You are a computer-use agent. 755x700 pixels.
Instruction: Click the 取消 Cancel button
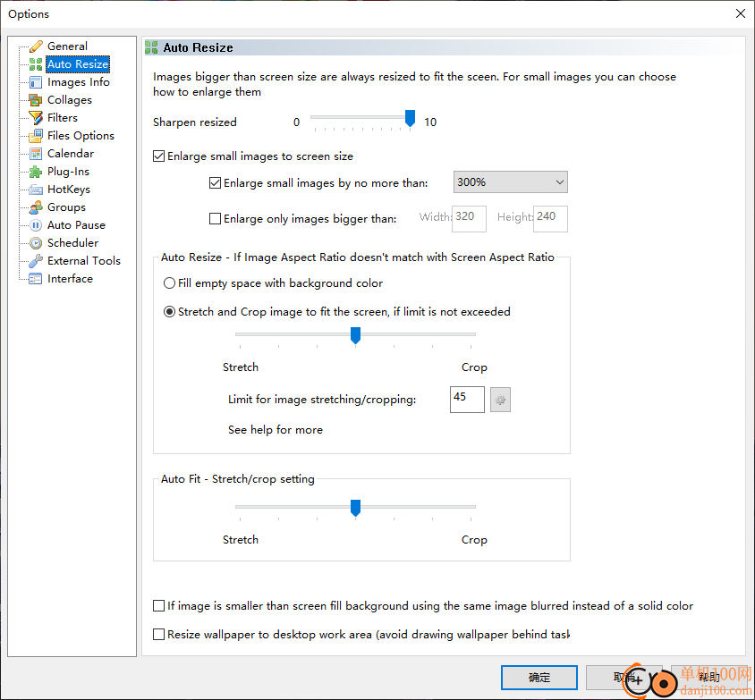pos(624,678)
